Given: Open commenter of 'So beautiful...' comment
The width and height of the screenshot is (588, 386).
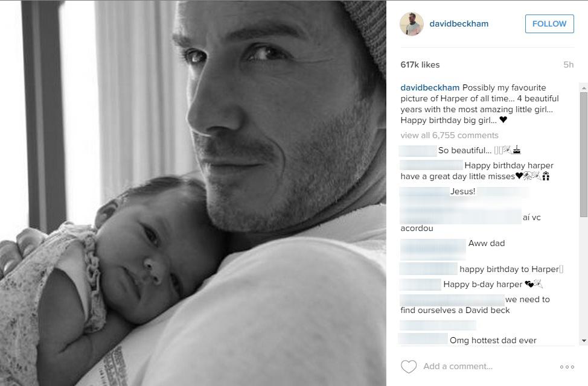Looking at the screenshot, I should point(418,151).
